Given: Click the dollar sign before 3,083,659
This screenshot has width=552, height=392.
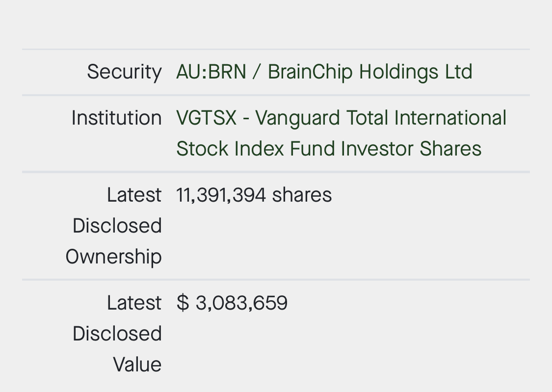Looking at the screenshot, I should point(183,303).
